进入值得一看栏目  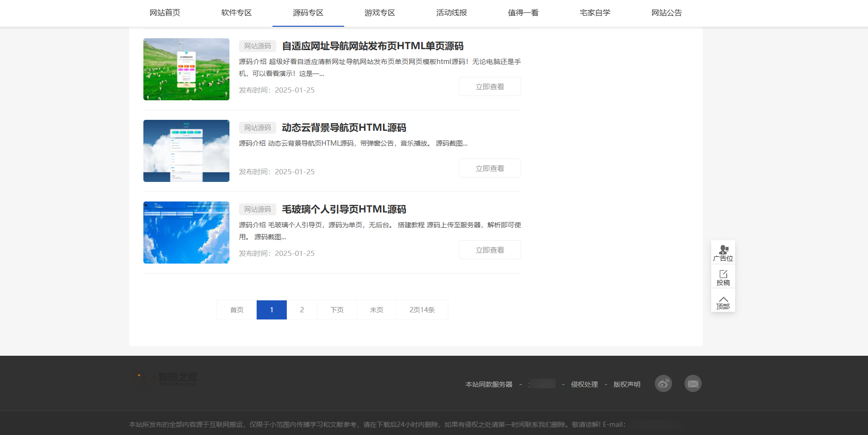pyautogui.click(x=523, y=13)
